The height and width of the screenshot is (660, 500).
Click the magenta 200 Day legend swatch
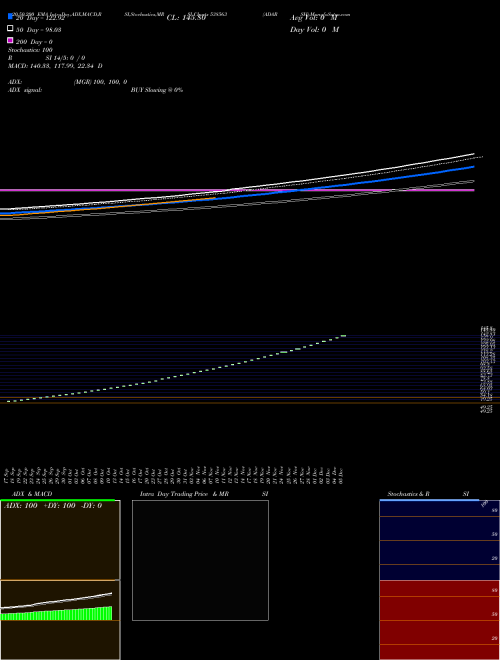point(11,40)
